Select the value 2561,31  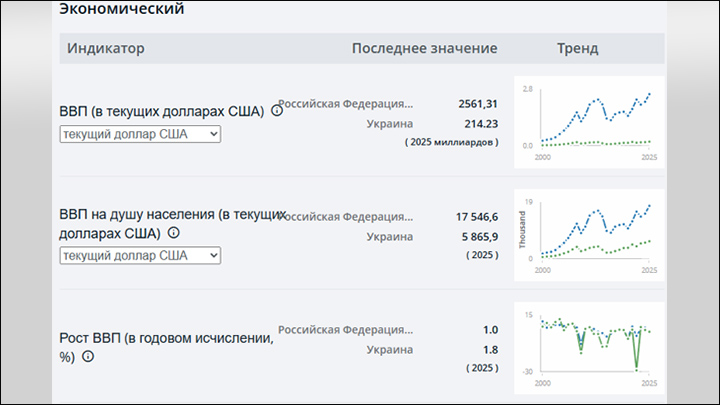[x=478, y=104]
